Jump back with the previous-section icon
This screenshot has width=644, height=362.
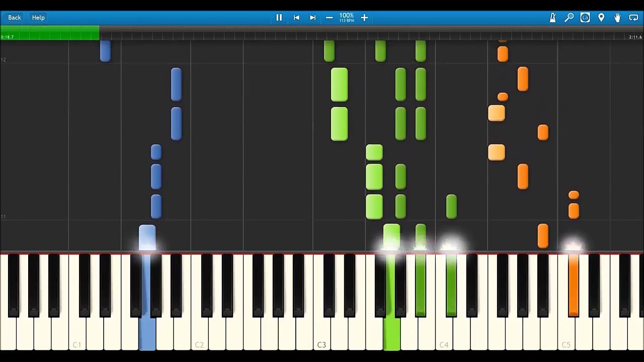click(x=296, y=18)
